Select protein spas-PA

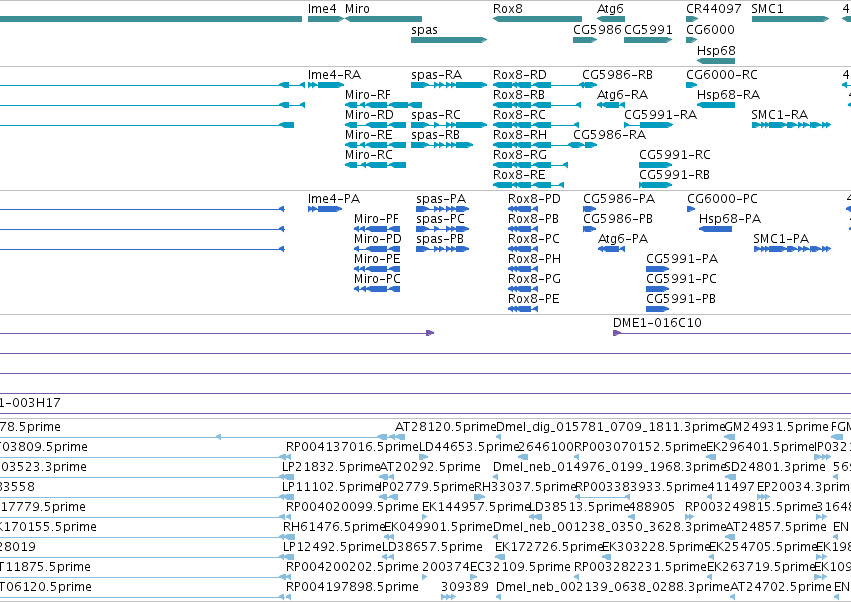click(441, 199)
